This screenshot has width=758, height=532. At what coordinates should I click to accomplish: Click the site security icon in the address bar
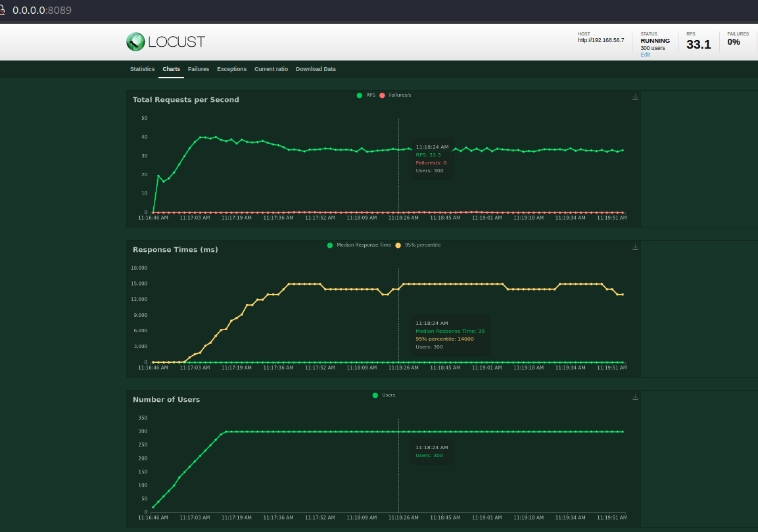3,11
